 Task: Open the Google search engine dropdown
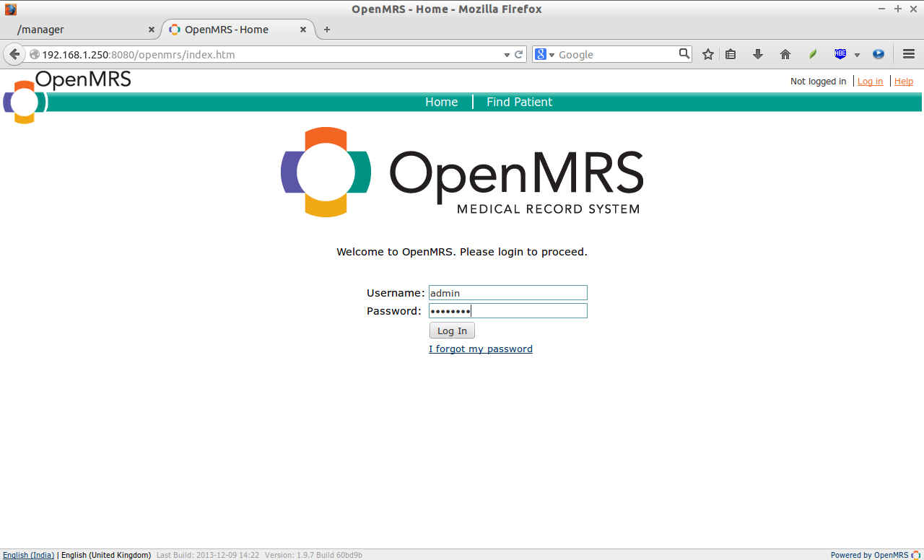pyautogui.click(x=545, y=54)
